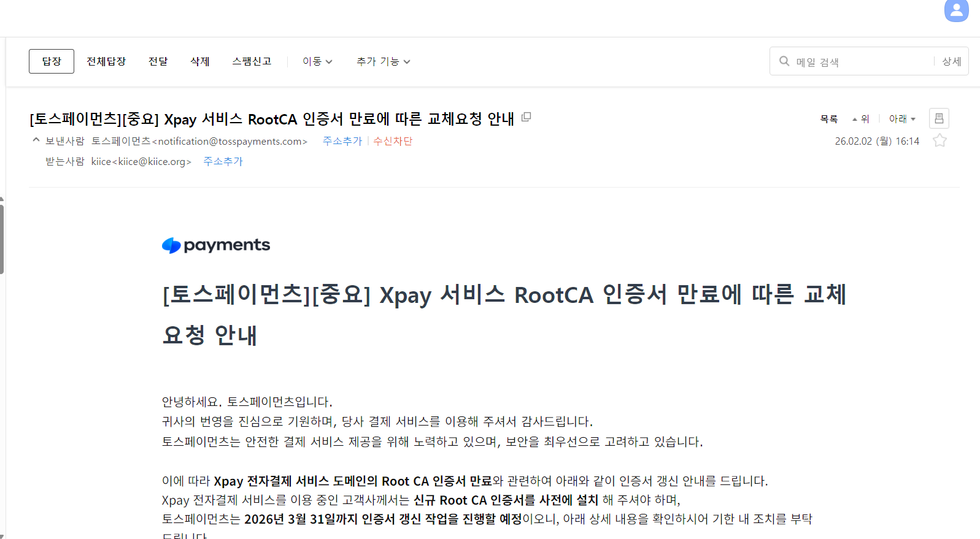The width and height of the screenshot is (980, 539).
Task: Click the 답장 reply button
Action: 52,61
